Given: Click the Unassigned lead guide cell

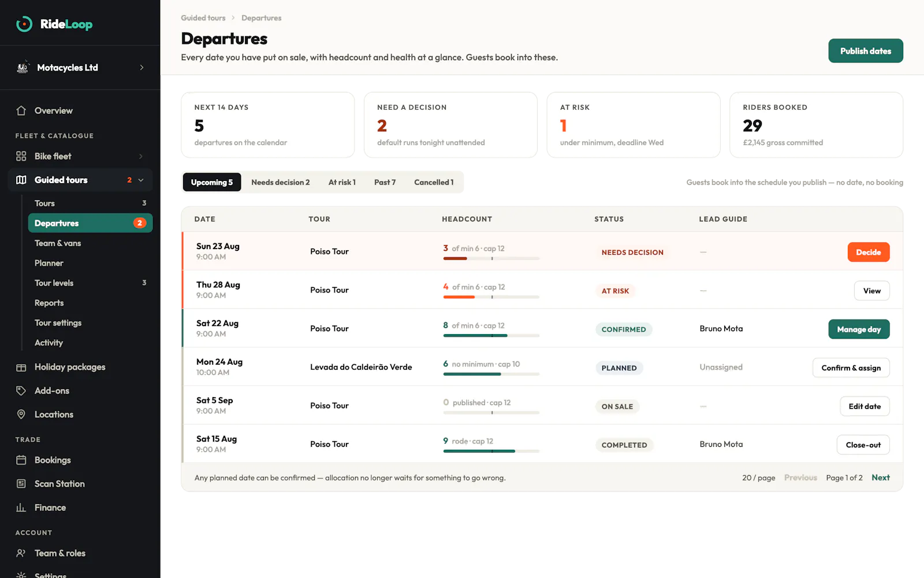Looking at the screenshot, I should tap(721, 367).
